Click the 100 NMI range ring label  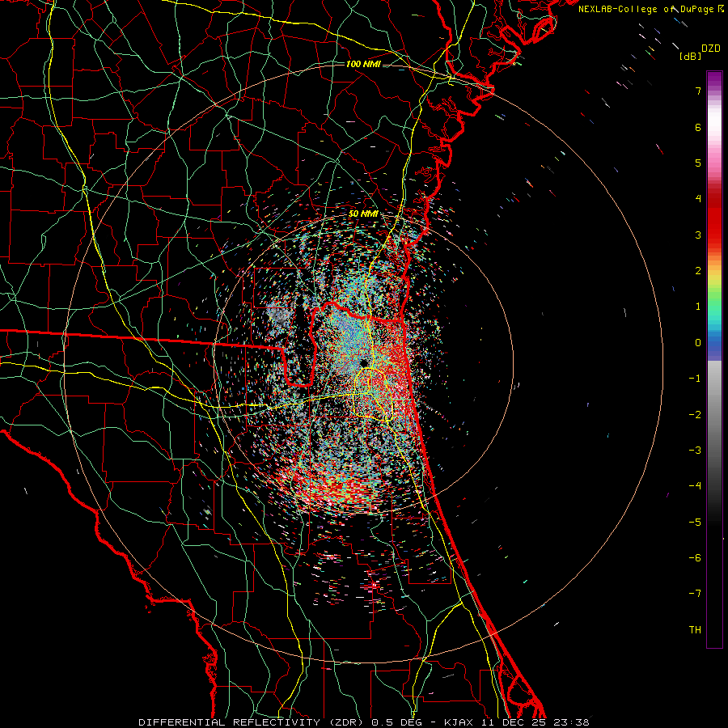pyautogui.click(x=363, y=64)
